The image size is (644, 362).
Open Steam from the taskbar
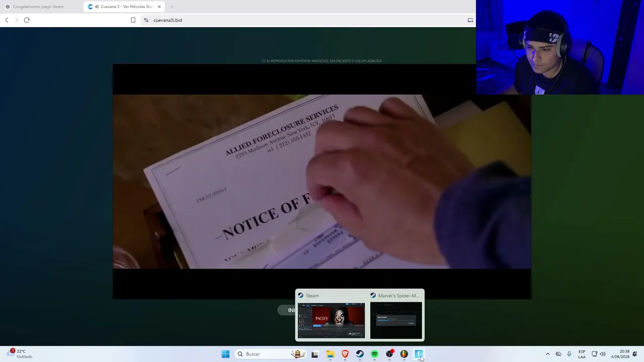[360, 354]
